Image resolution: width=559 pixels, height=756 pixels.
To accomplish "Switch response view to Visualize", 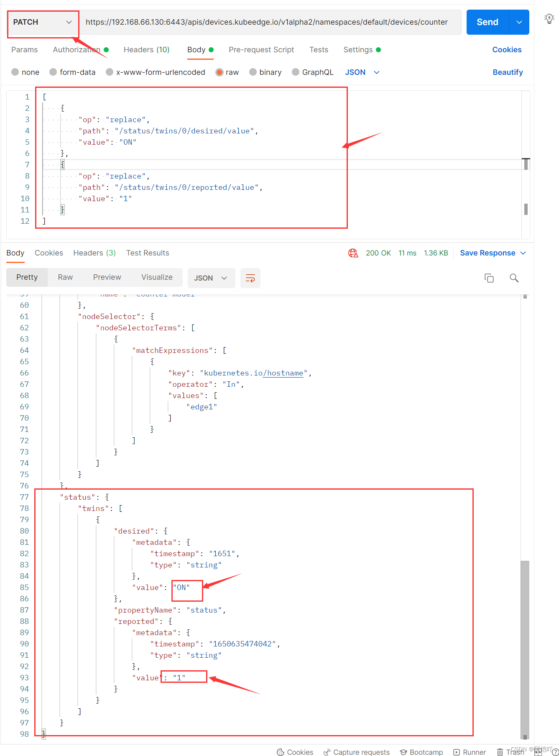I will 157,277.
